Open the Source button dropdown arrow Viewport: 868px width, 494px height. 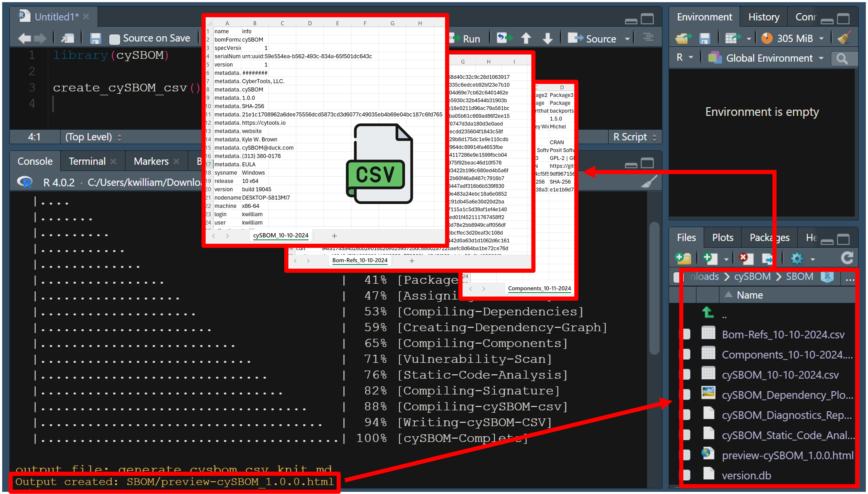pyautogui.click(x=627, y=39)
